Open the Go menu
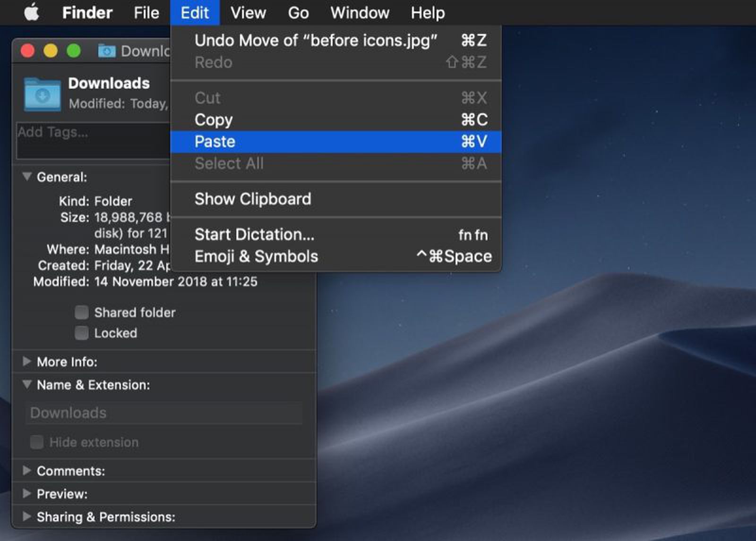This screenshot has width=756, height=541. point(298,13)
